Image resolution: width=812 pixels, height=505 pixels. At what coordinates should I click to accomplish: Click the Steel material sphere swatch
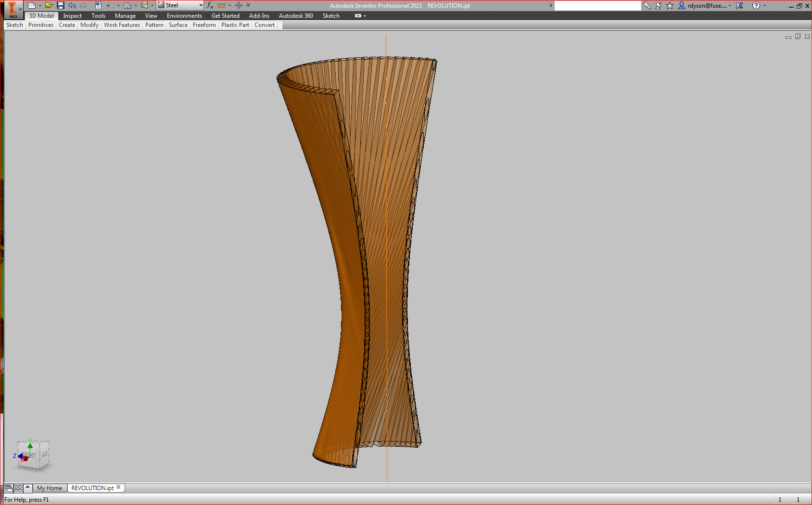(x=161, y=5)
